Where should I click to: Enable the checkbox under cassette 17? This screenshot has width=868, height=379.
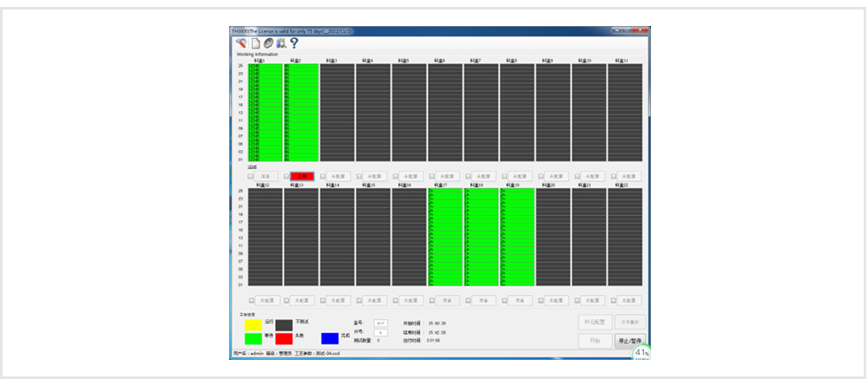tap(431, 301)
